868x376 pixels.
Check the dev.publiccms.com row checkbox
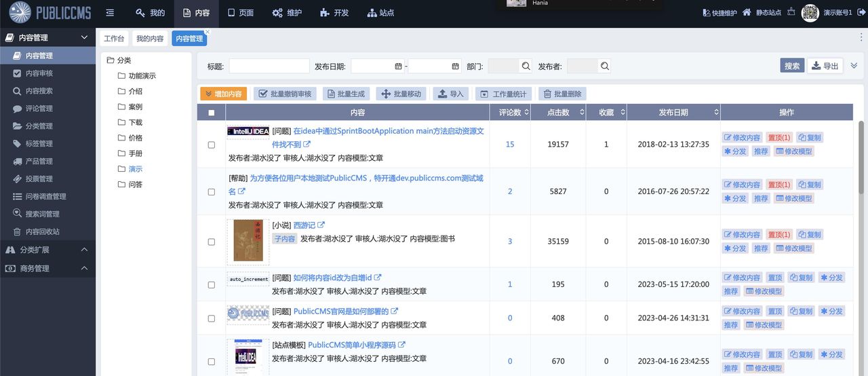pos(212,192)
